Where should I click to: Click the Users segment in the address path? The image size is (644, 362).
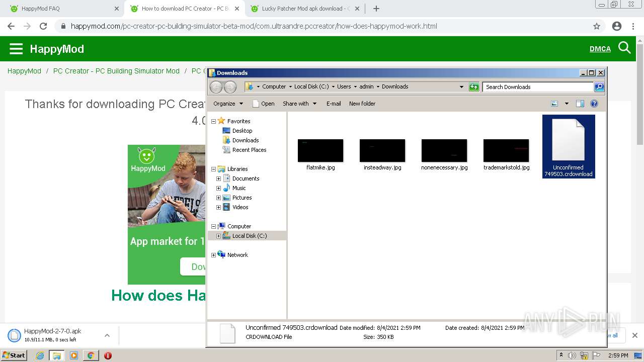point(344,86)
